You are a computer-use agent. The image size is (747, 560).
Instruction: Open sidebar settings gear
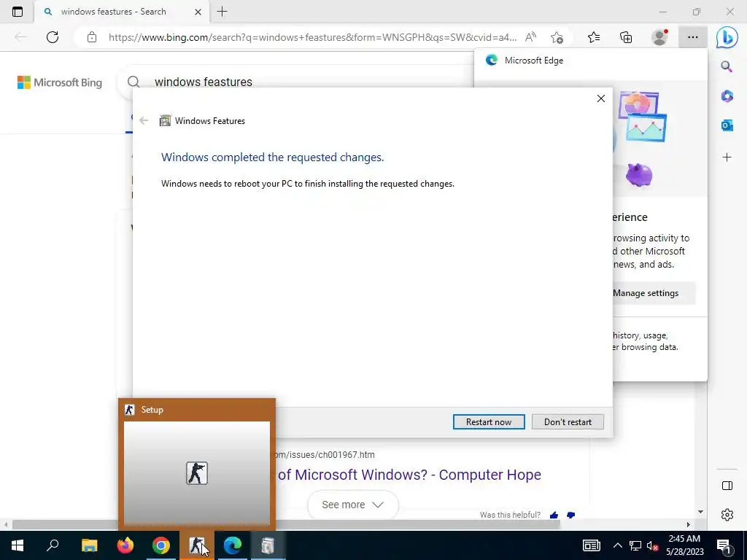click(727, 515)
